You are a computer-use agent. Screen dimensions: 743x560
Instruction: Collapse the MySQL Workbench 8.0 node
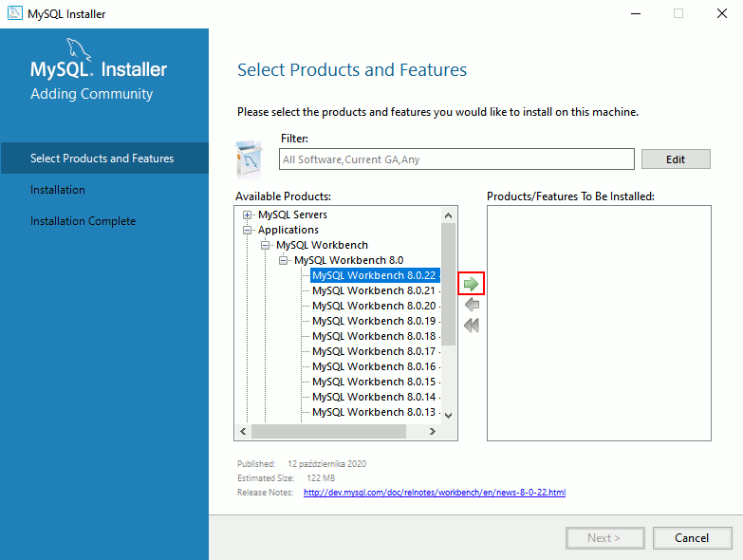[283, 260]
